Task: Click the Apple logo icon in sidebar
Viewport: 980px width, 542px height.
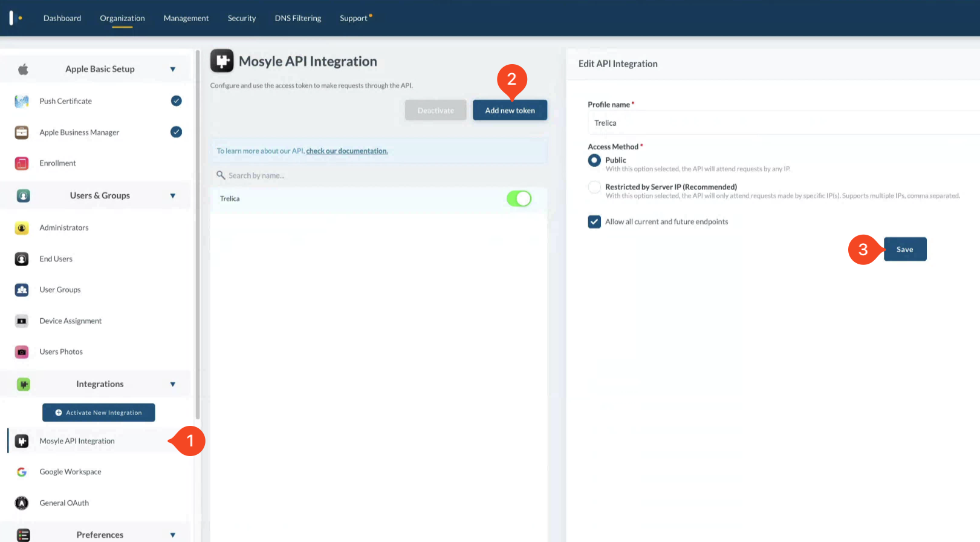Action: [23, 69]
